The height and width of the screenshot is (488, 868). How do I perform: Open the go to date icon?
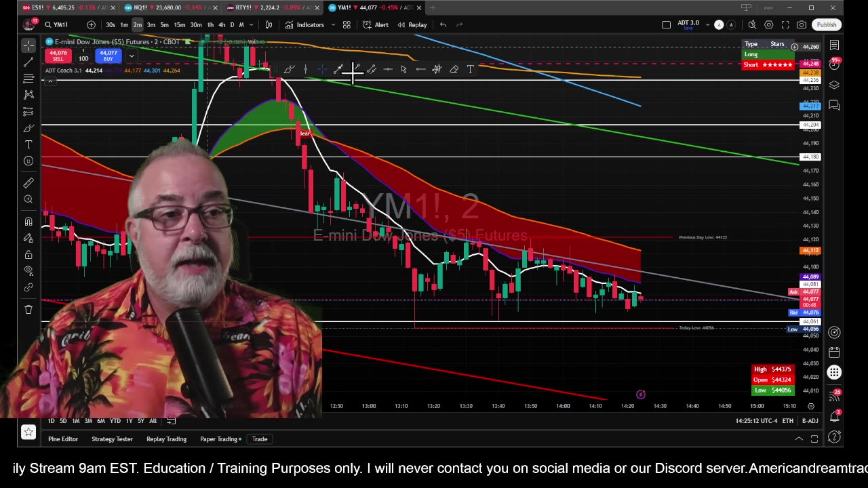coord(172,421)
